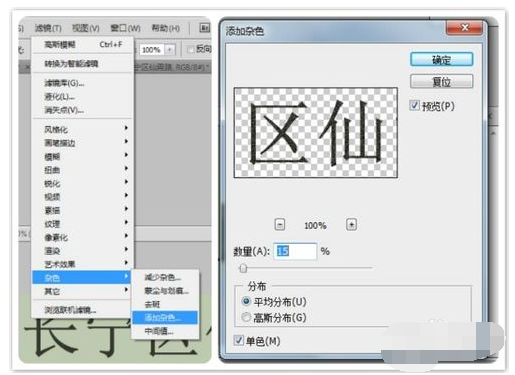Click the 复位 button
Screen dimensions: 515x375
[441, 81]
